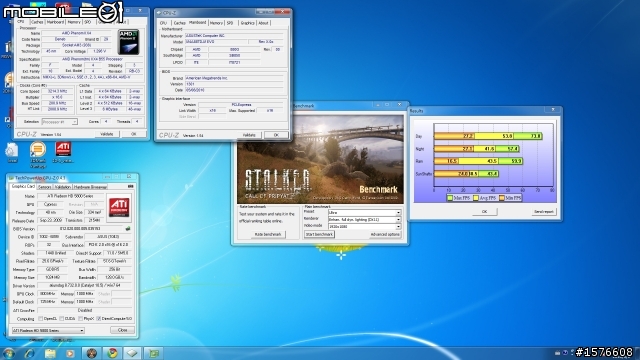Toggle the DirectCompute 5.0 checkbox in GPU-Z
Screen dimensions: 640x360
(98, 319)
